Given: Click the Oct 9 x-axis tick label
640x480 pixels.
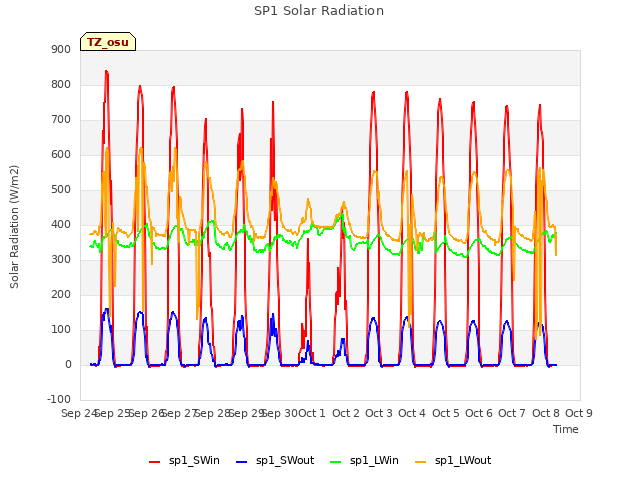Looking at the screenshot, I should coord(579,413).
